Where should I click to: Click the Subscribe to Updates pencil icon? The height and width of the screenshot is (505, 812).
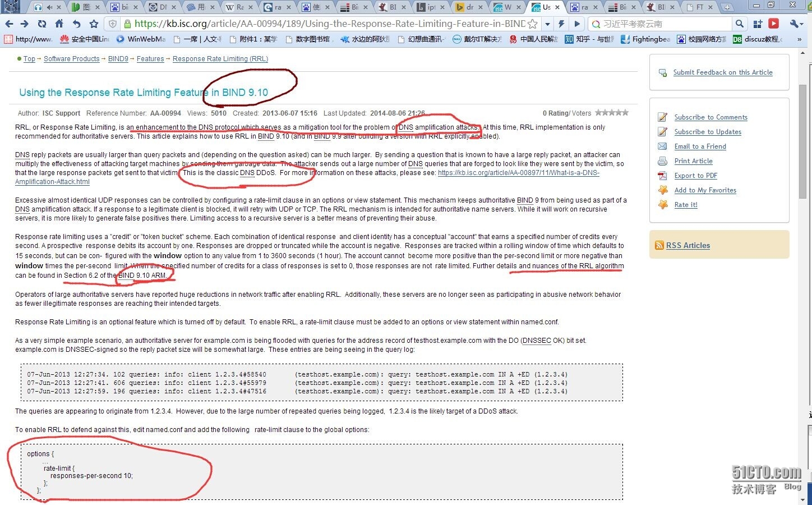pos(663,132)
